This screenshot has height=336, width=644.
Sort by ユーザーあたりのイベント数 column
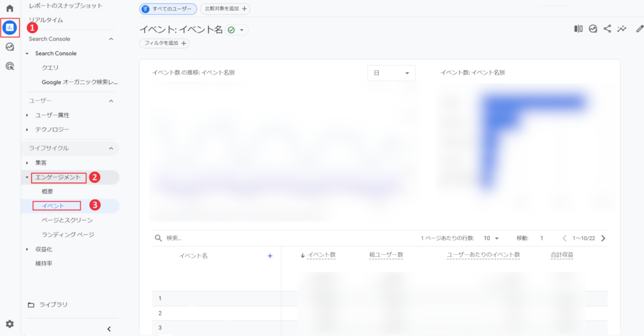483,255
